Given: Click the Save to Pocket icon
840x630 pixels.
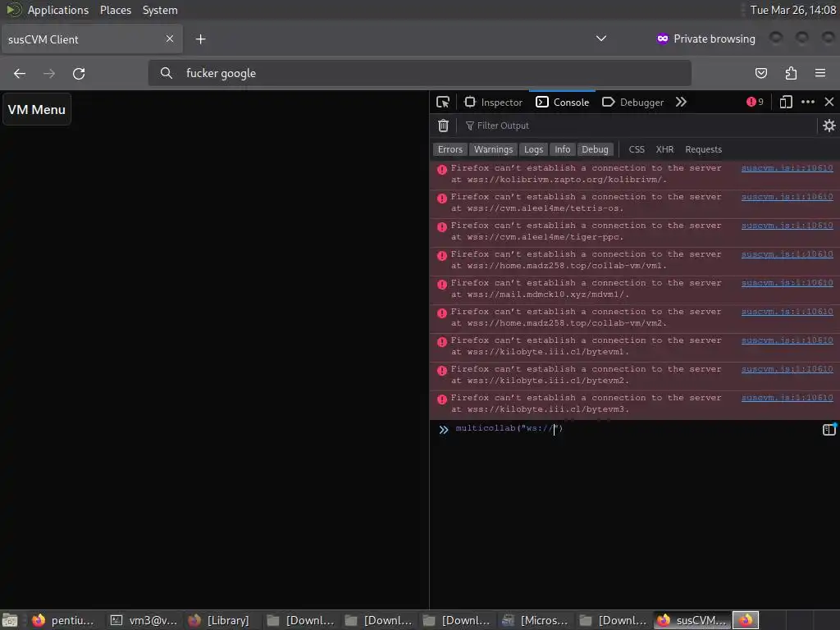Looking at the screenshot, I should (x=760, y=73).
